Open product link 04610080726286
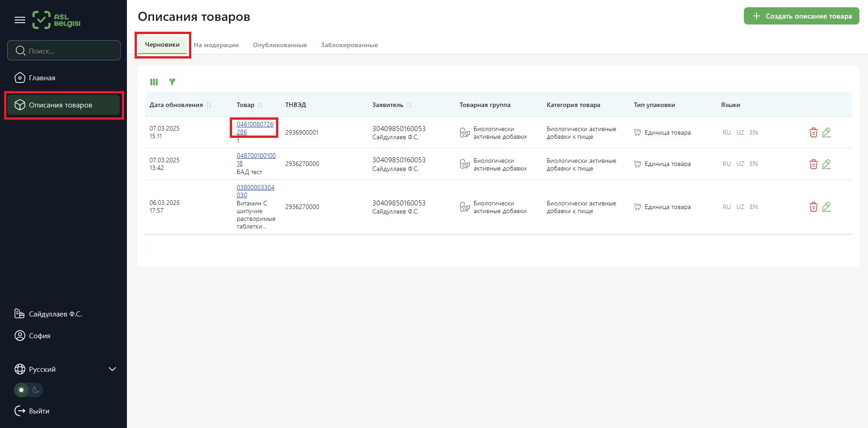The image size is (868, 428). pos(255,128)
